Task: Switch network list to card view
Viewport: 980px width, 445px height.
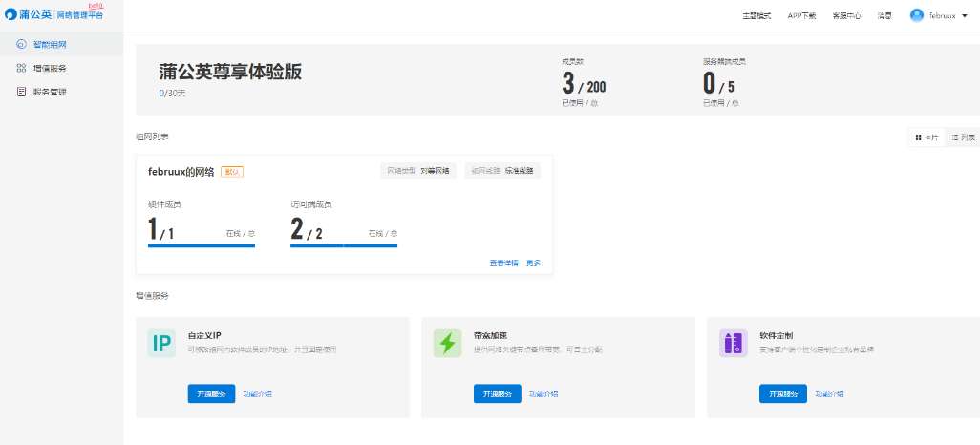Action: tap(927, 138)
